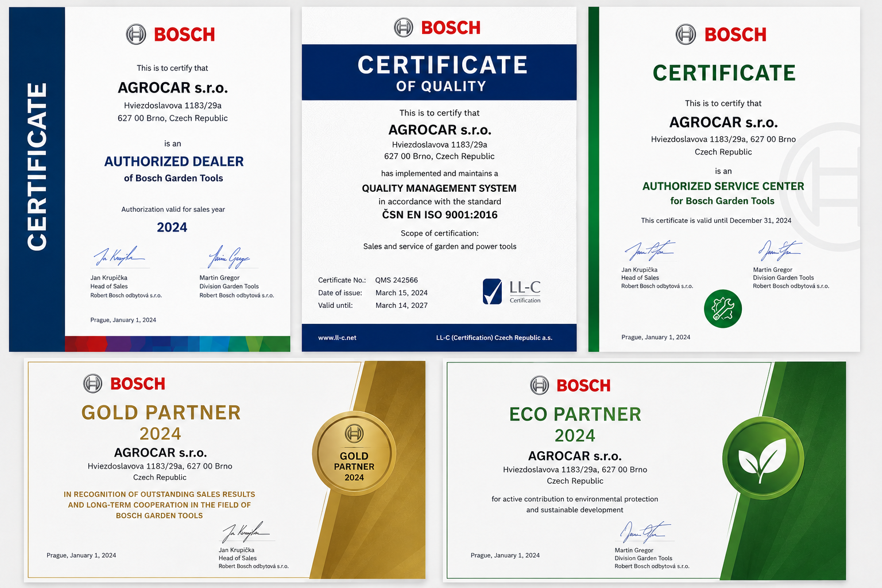Click the 2024 year under the Gold Partner heading

click(x=160, y=434)
